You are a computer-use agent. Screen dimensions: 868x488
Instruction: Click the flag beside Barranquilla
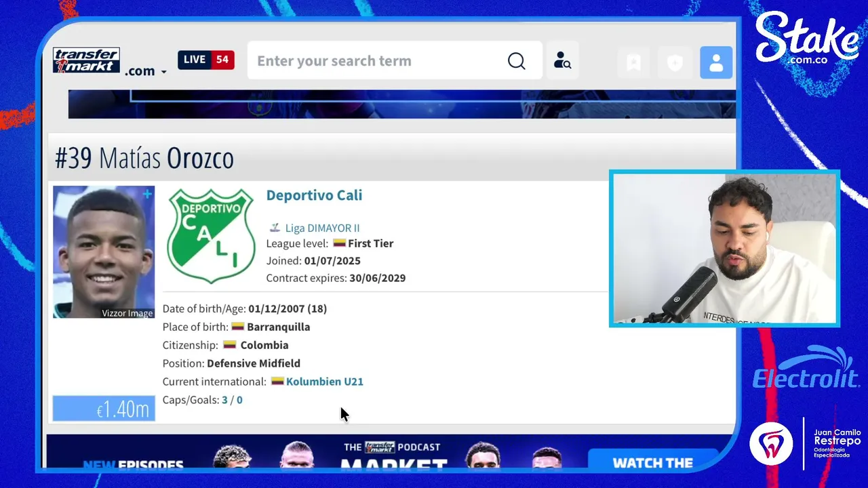[237, 326]
